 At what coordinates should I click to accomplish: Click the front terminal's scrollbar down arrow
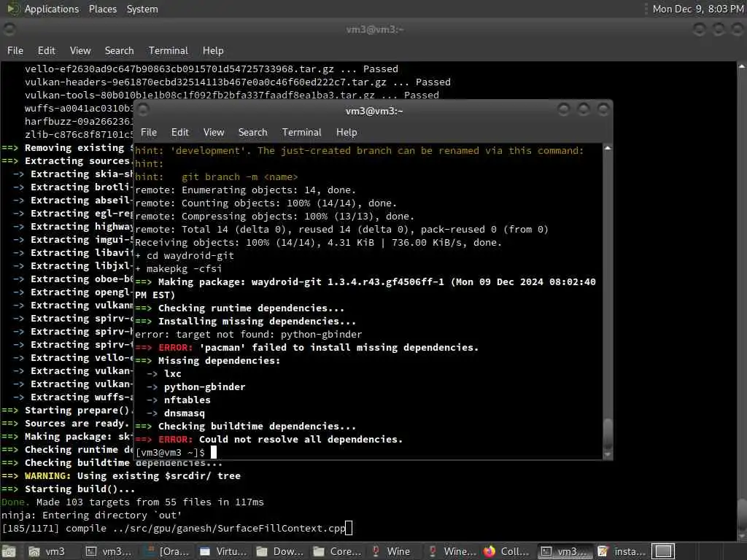tap(608, 455)
